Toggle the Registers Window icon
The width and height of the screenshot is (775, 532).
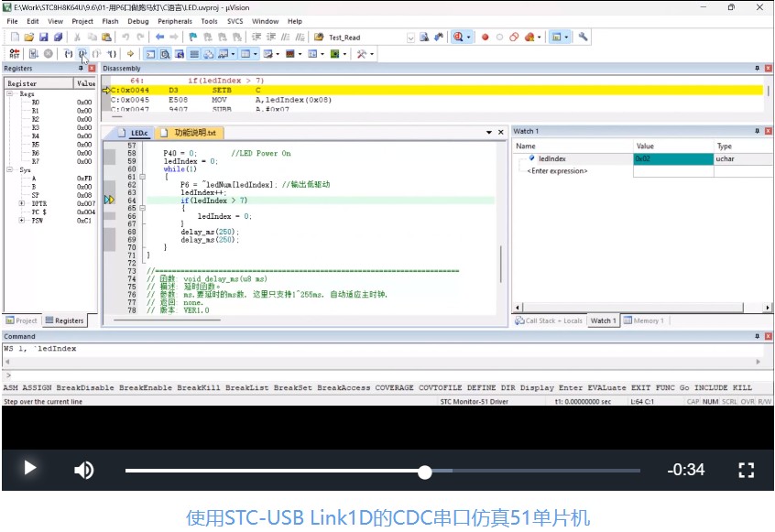(x=194, y=54)
